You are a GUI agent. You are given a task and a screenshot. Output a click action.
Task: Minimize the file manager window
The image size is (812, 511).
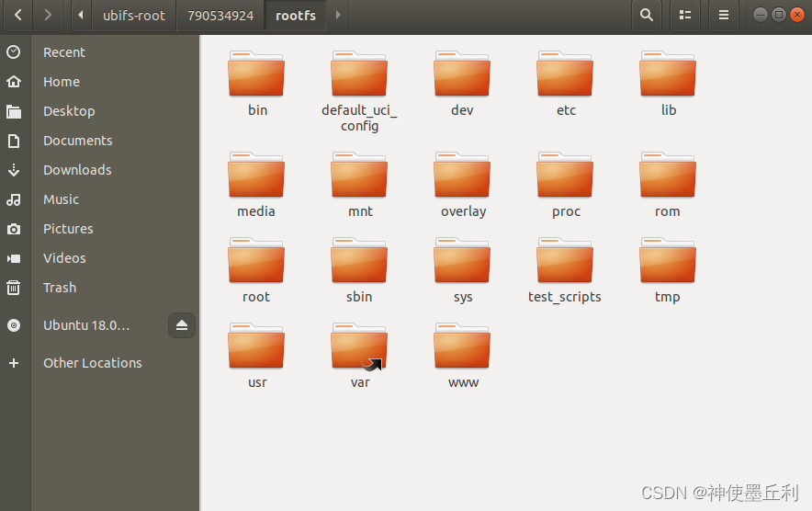click(x=761, y=15)
